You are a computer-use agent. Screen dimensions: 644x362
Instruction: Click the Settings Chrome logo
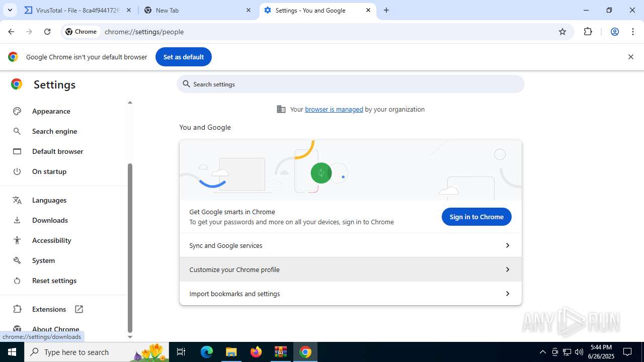17,84
